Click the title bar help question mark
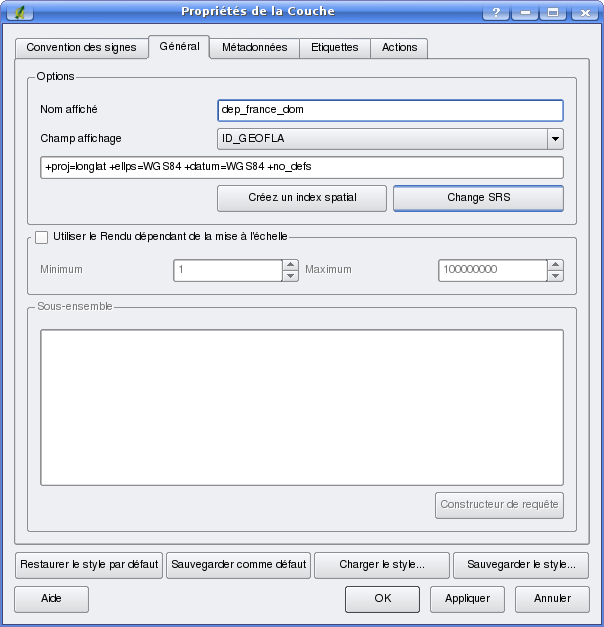The height and width of the screenshot is (627, 604). click(x=495, y=11)
